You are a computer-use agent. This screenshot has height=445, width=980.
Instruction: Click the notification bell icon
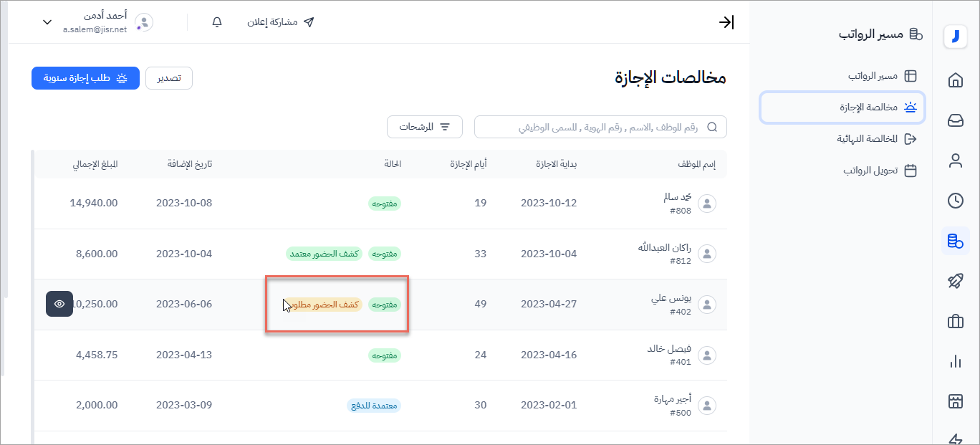click(217, 22)
